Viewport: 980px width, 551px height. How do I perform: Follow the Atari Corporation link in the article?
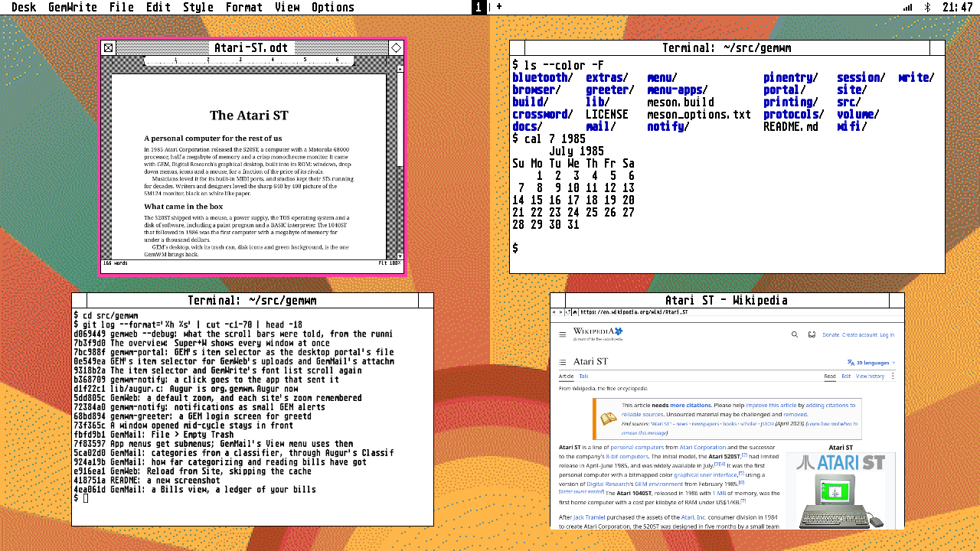click(x=703, y=448)
